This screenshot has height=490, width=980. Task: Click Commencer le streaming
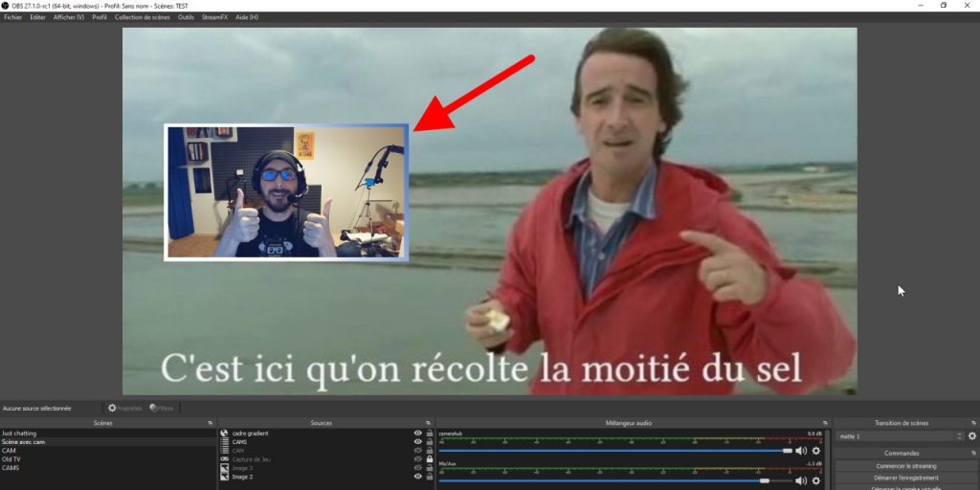(905, 466)
